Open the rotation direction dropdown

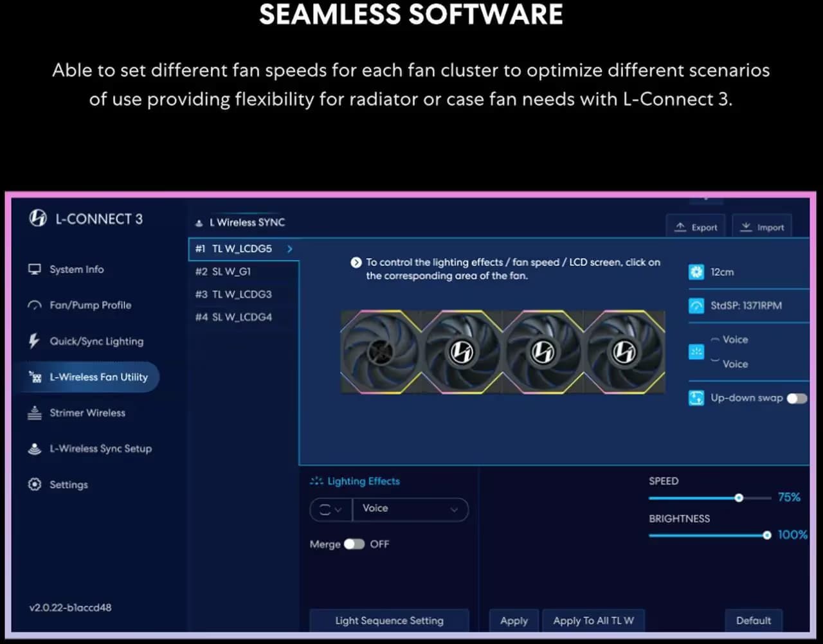(330, 509)
